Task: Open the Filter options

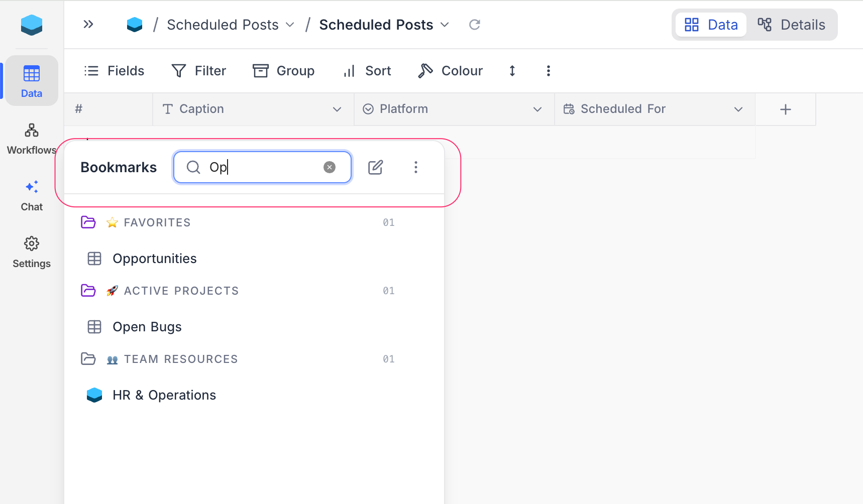Action: 199,71
